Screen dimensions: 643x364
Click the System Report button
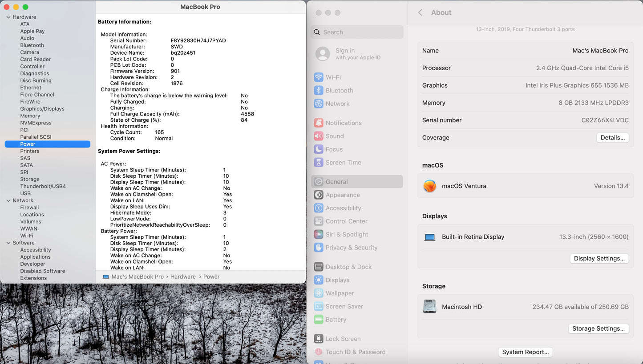click(525, 352)
